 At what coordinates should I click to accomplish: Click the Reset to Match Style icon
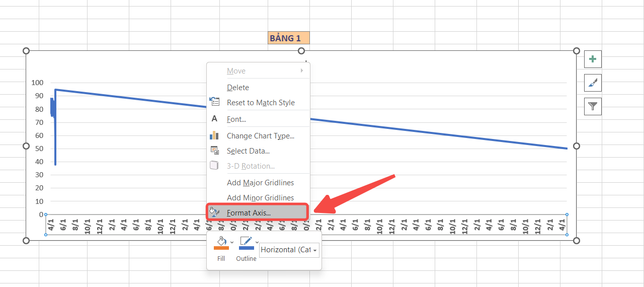point(215,102)
